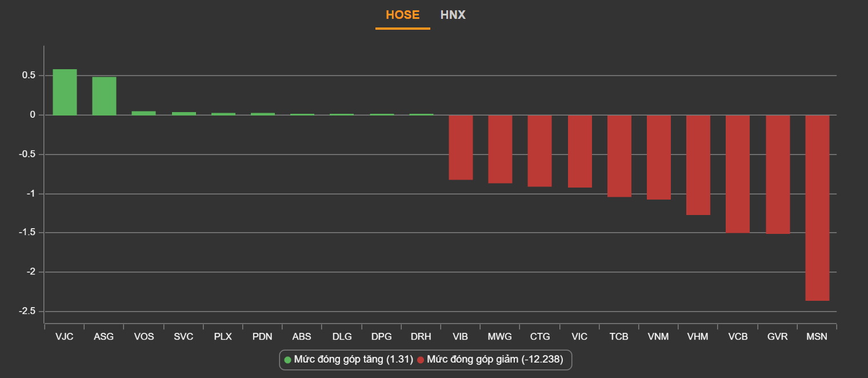Viewport: 868px width, 378px height.
Task: Switch to the HNX tab
Action: (453, 15)
